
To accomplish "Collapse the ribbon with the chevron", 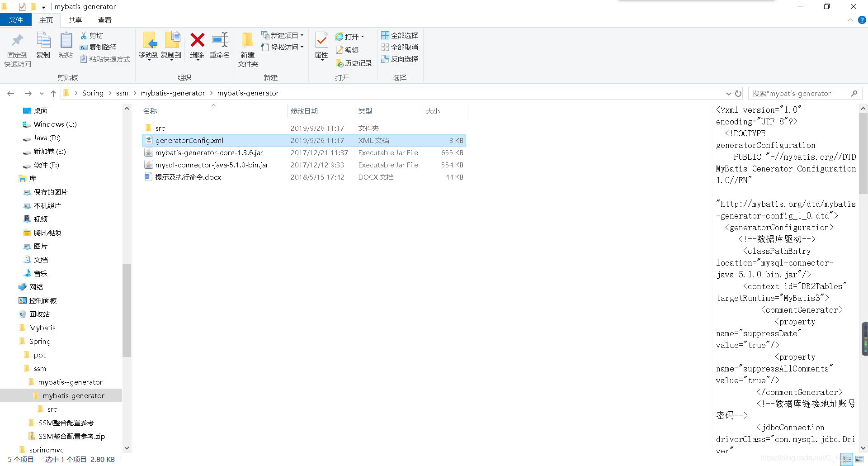I will point(850,20).
